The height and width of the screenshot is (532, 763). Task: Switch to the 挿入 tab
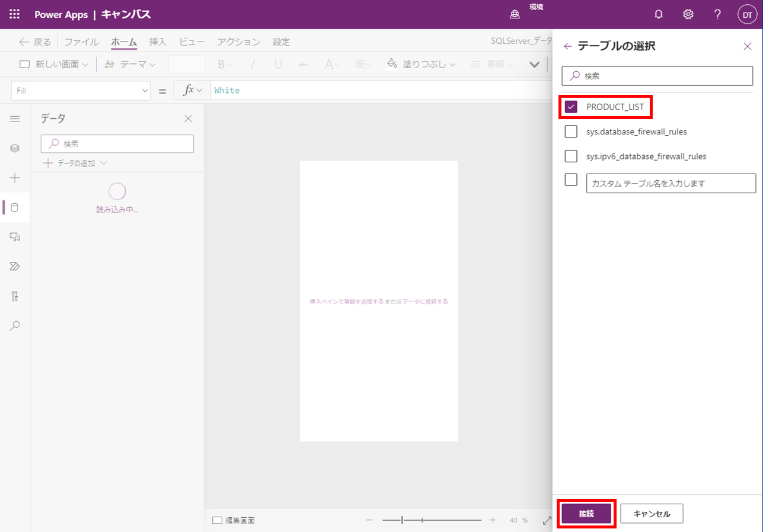(158, 42)
